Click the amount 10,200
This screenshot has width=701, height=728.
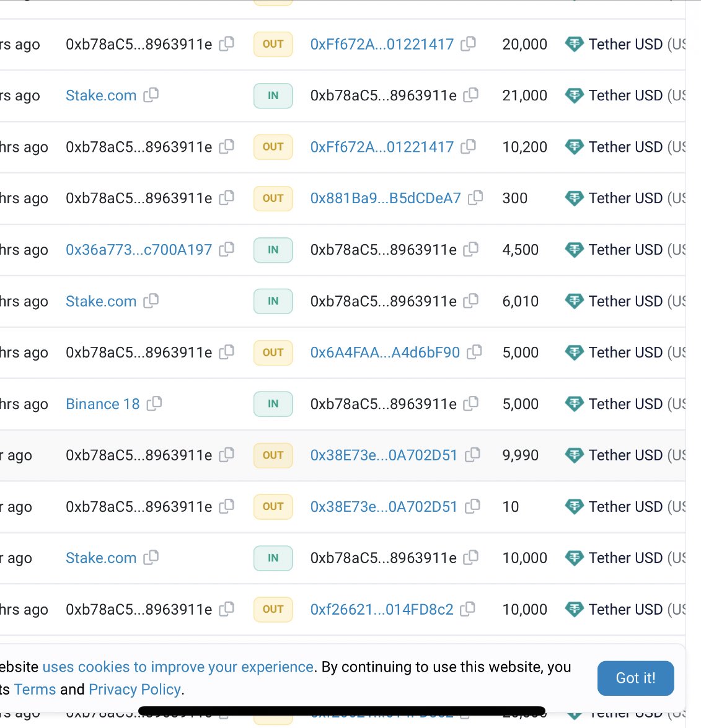[524, 147]
